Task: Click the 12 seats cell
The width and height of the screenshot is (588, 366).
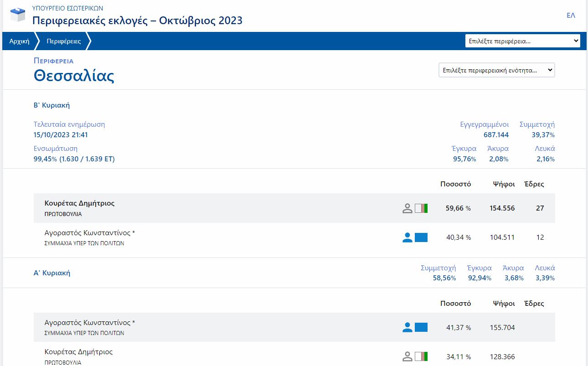Action: tap(540, 237)
